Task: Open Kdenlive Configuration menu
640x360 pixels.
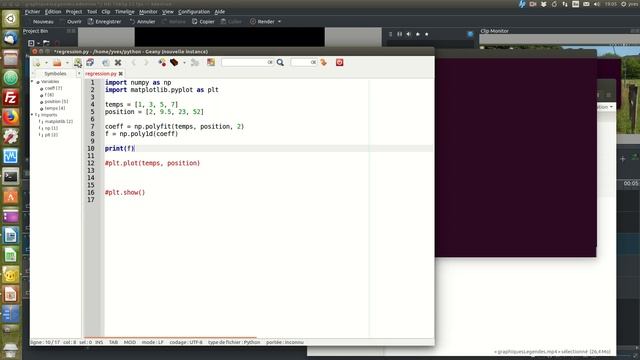Action: [194, 12]
